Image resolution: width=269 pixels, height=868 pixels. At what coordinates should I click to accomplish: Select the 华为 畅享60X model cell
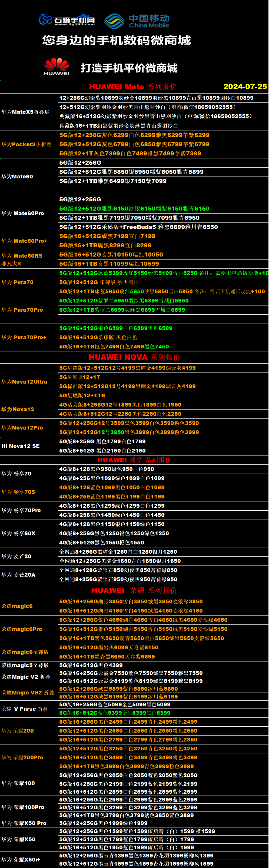pyautogui.click(x=29, y=533)
